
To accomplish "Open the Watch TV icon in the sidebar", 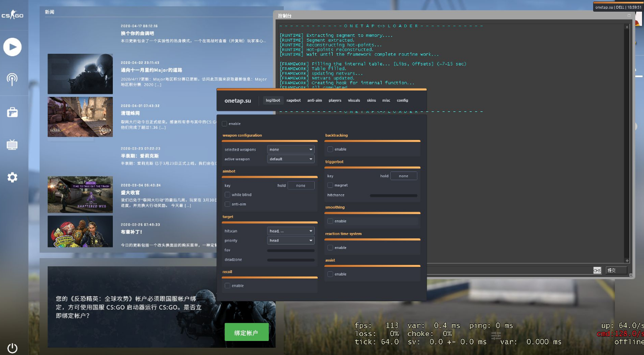I will pyautogui.click(x=12, y=144).
